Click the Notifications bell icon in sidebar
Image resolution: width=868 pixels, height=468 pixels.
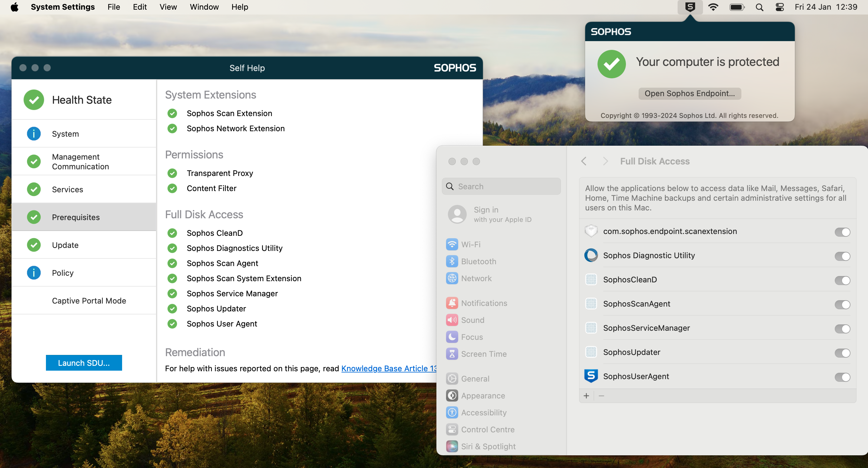(x=452, y=303)
